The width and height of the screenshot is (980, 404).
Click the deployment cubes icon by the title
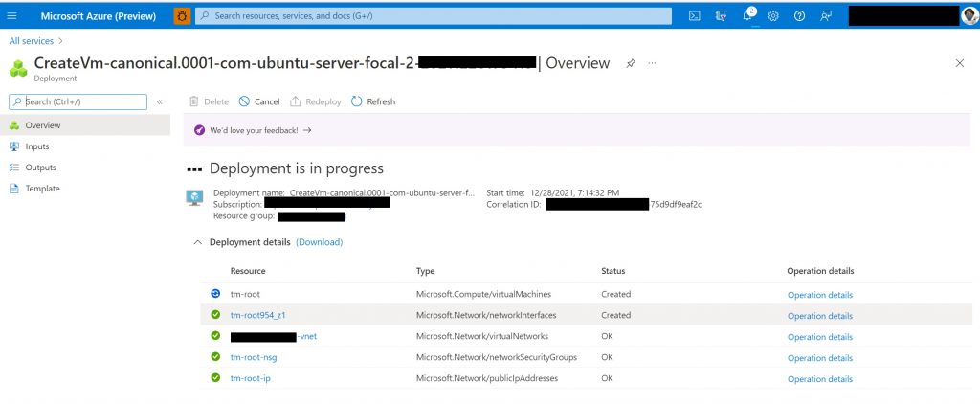[x=18, y=68]
